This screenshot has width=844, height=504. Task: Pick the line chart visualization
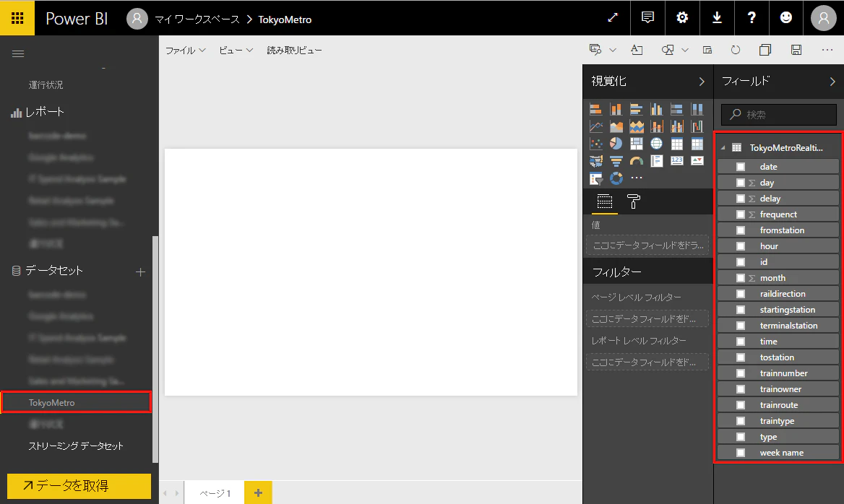tap(596, 126)
